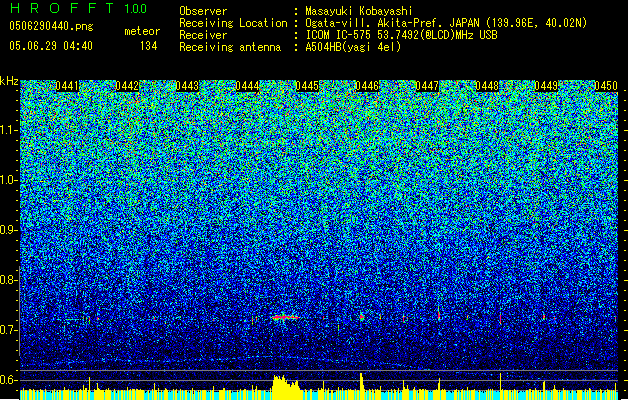Click observer name Masayuki Kobayashi
Viewport: 629px width, 400px height.
[359, 11]
